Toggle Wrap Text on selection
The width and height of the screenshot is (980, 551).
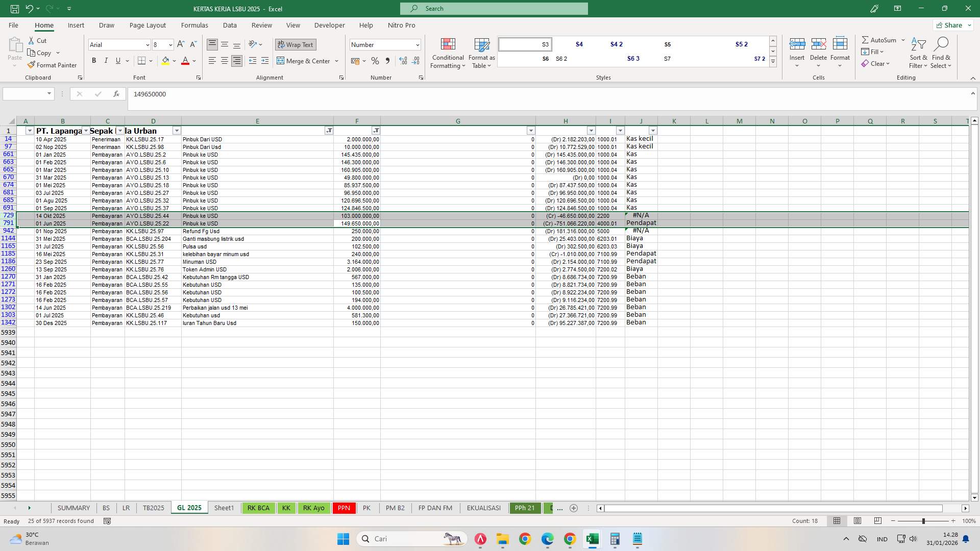coord(296,44)
